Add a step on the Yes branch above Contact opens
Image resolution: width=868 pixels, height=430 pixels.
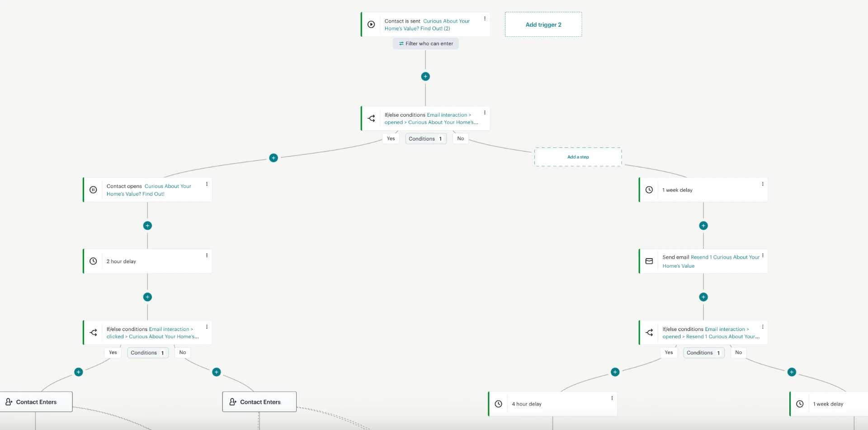pos(274,158)
